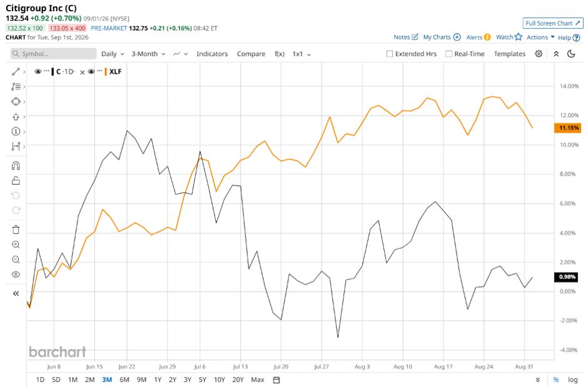Delete drawings with the trash icon
The image size is (588, 389).
click(x=16, y=230)
